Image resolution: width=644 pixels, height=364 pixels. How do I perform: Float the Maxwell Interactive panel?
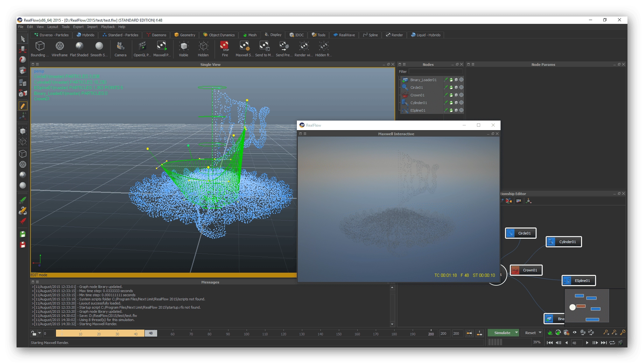[x=493, y=134]
